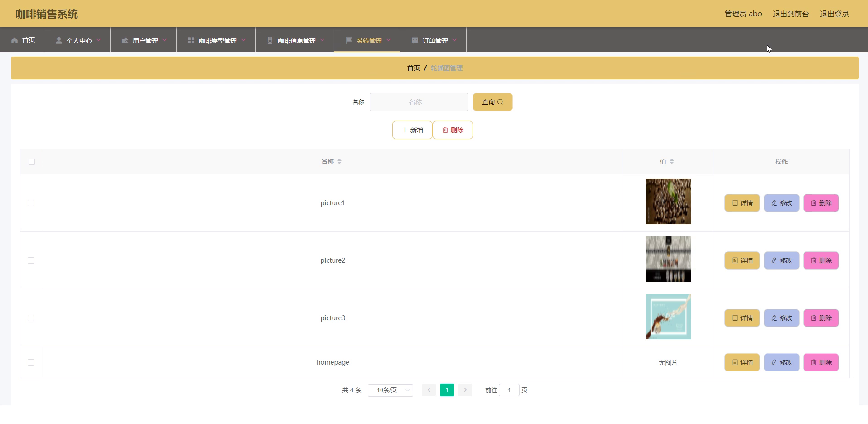Viewport: 868px width, 424px height.
Task: Click 删除 for picture2 row
Action: tap(821, 260)
